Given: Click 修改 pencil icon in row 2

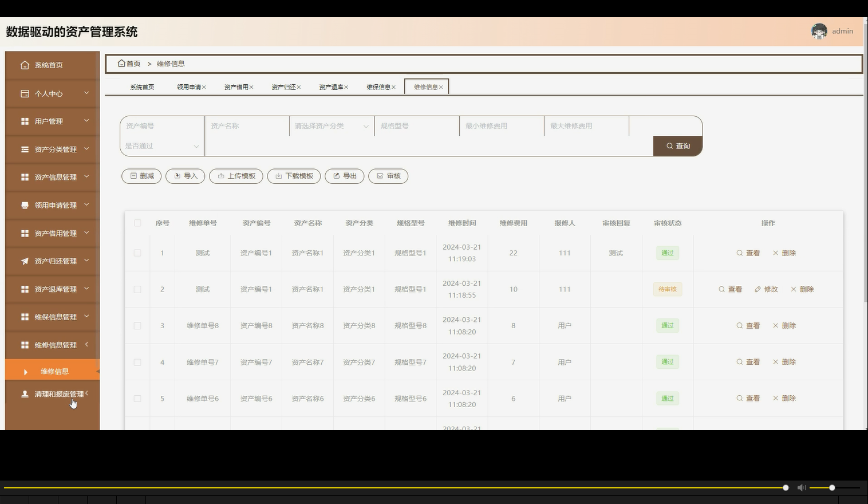Looking at the screenshot, I should pyautogui.click(x=757, y=289).
